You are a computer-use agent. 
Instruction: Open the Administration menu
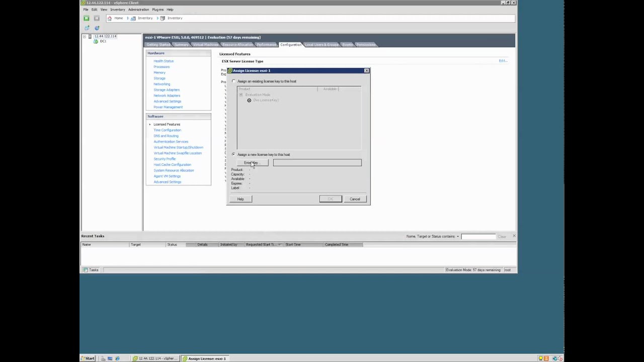[138, 10]
